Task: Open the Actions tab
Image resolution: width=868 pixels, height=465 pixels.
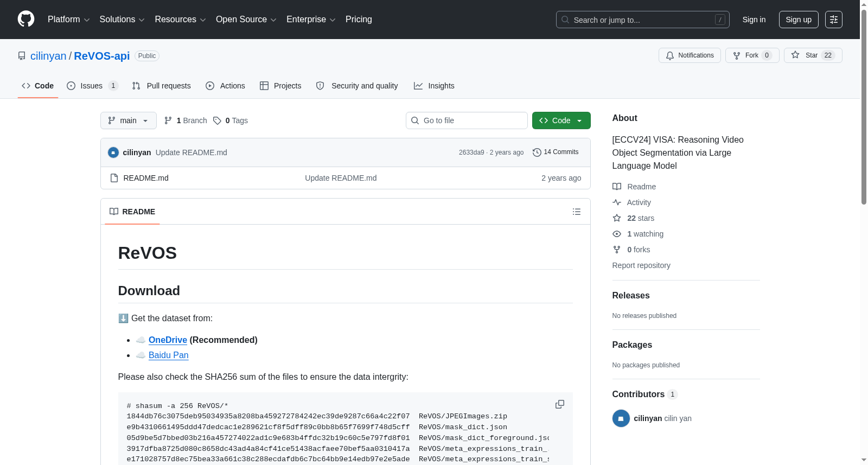Action: point(226,86)
